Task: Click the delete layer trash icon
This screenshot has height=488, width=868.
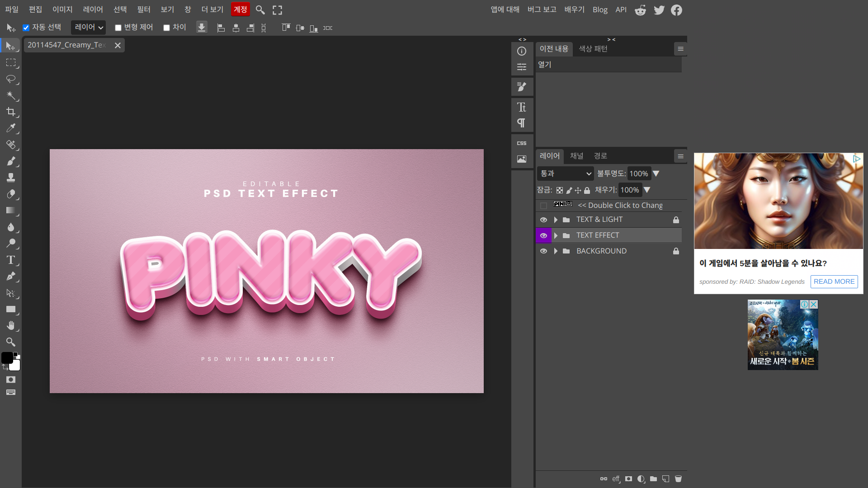Action: [x=678, y=479]
